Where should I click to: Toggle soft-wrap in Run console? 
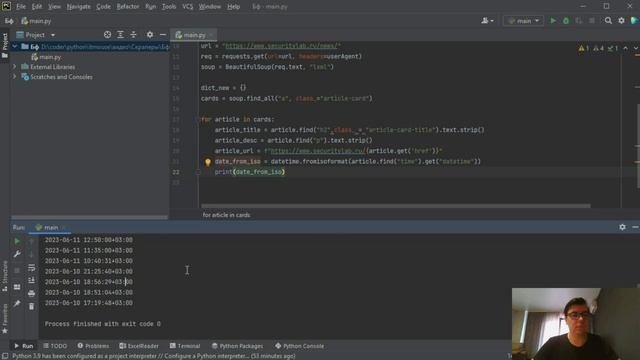click(31, 268)
